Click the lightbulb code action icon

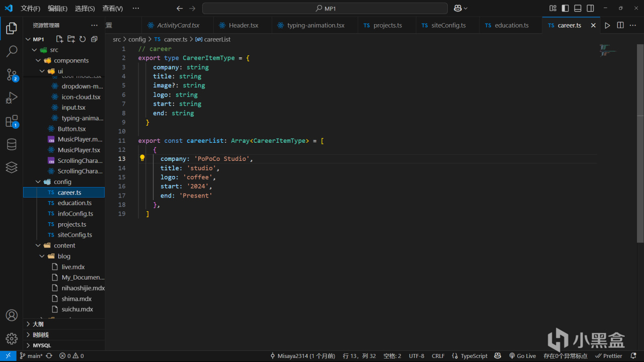pyautogui.click(x=142, y=158)
